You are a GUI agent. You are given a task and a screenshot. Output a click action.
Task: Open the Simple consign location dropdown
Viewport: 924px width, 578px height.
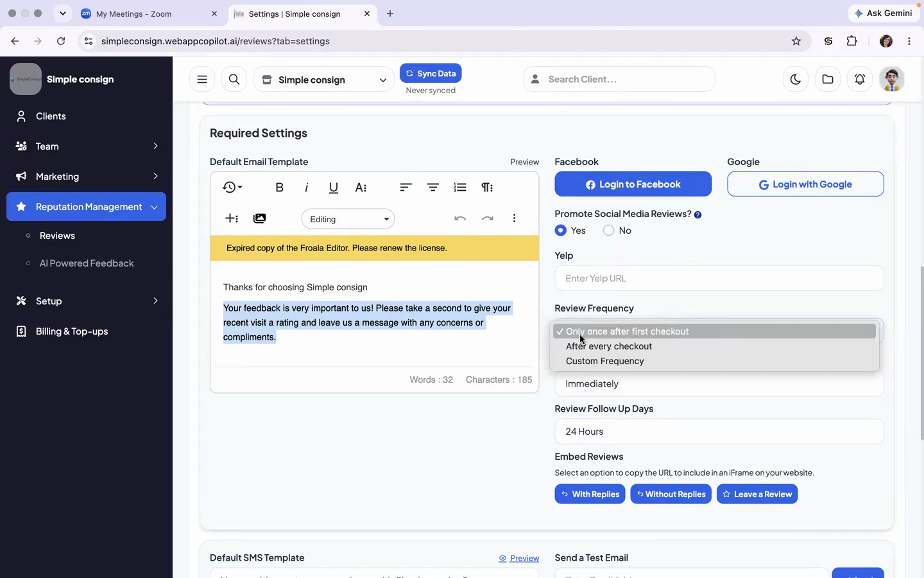[324, 80]
